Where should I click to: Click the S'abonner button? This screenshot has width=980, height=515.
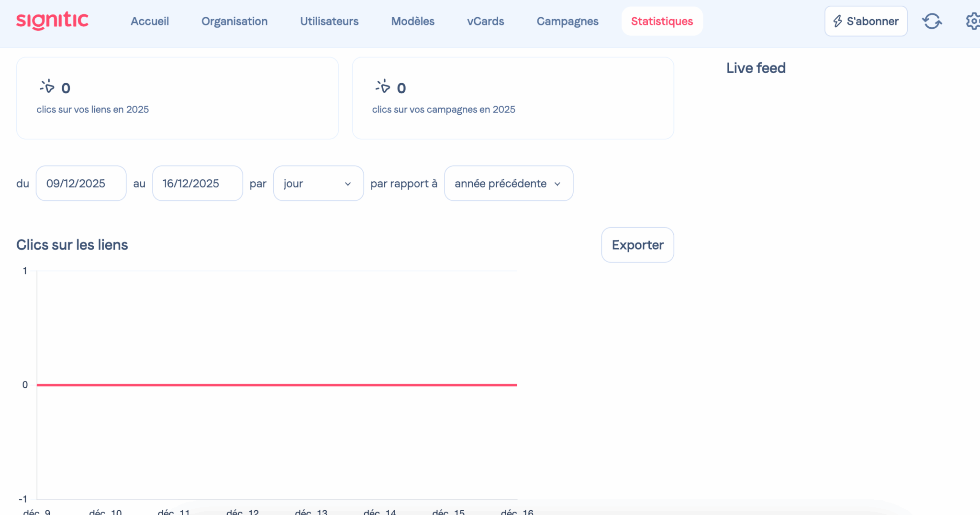tap(866, 21)
